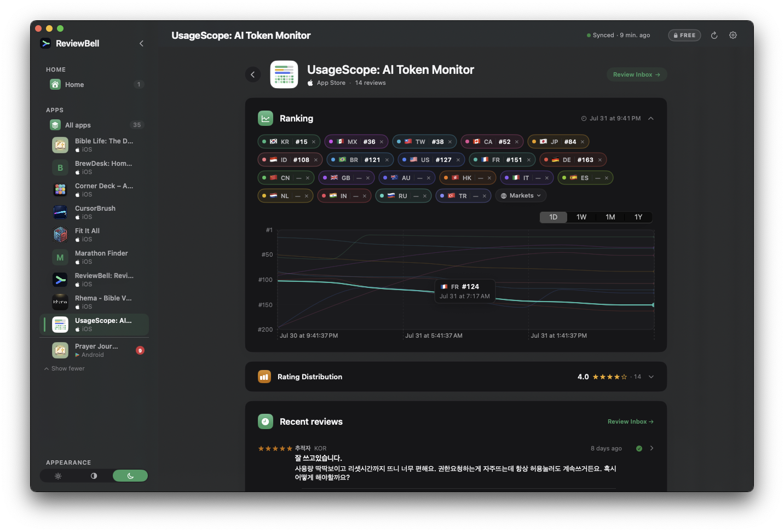Toggle the ID #108 market chip

click(x=290, y=160)
